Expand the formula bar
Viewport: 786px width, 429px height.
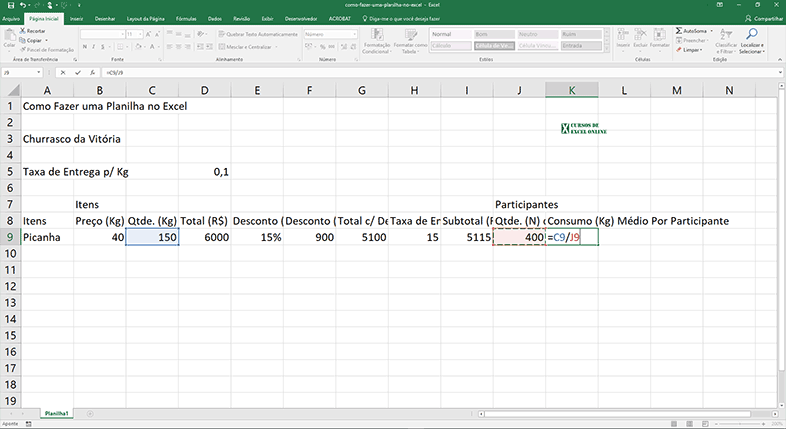pyautogui.click(x=780, y=73)
